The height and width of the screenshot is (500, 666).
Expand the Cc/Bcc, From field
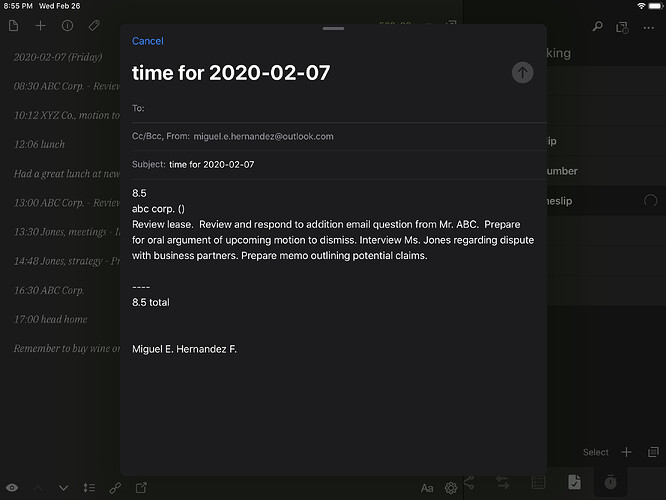pyautogui.click(x=339, y=136)
